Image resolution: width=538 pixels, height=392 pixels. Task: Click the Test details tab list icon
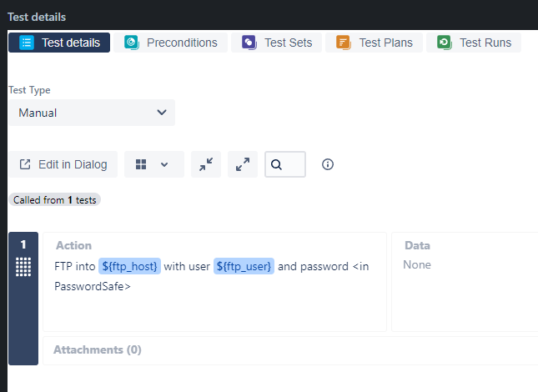point(27,43)
